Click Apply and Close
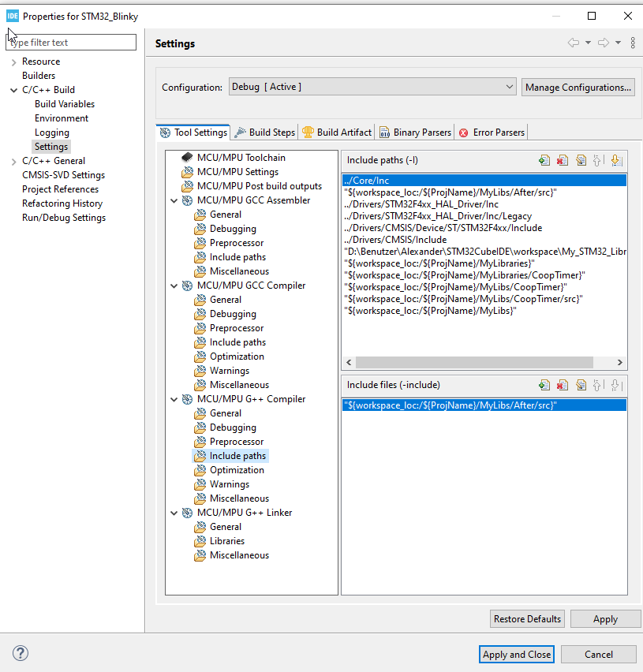The height and width of the screenshot is (672, 643). coord(516,655)
